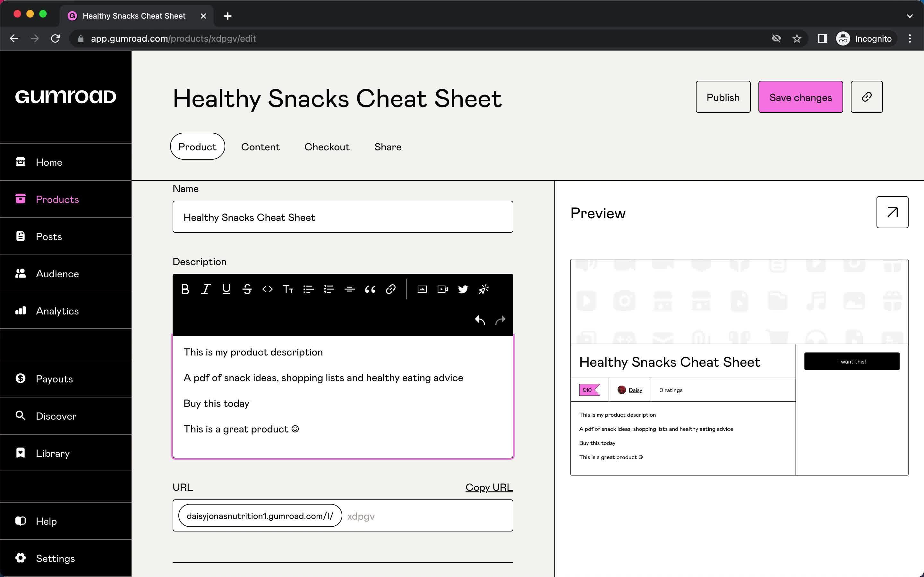This screenshot has width=924, height=577.
Task: Switch to the Checkout tab
Action: [327, 146]
